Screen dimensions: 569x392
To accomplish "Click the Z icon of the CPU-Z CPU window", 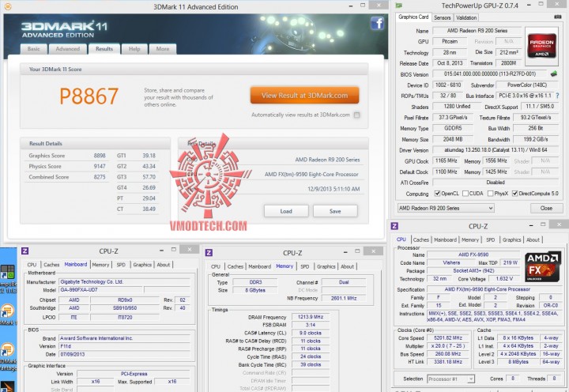I will click(394, 226).
